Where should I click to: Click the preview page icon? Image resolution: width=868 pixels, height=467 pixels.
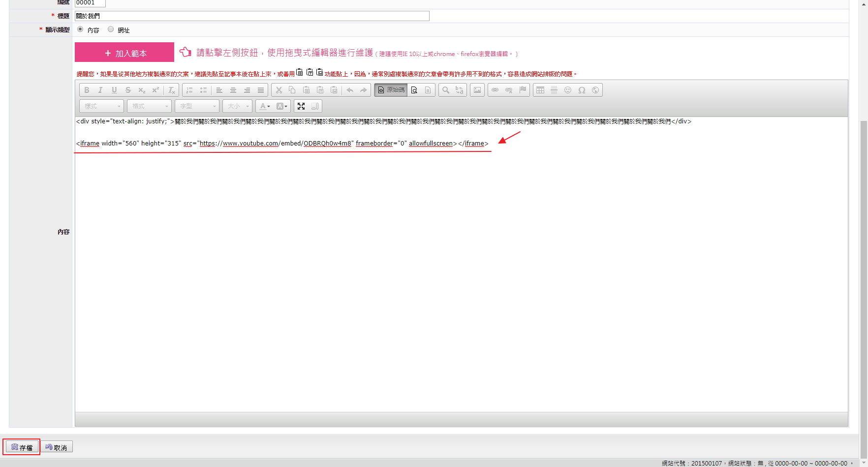click(414, 90)
